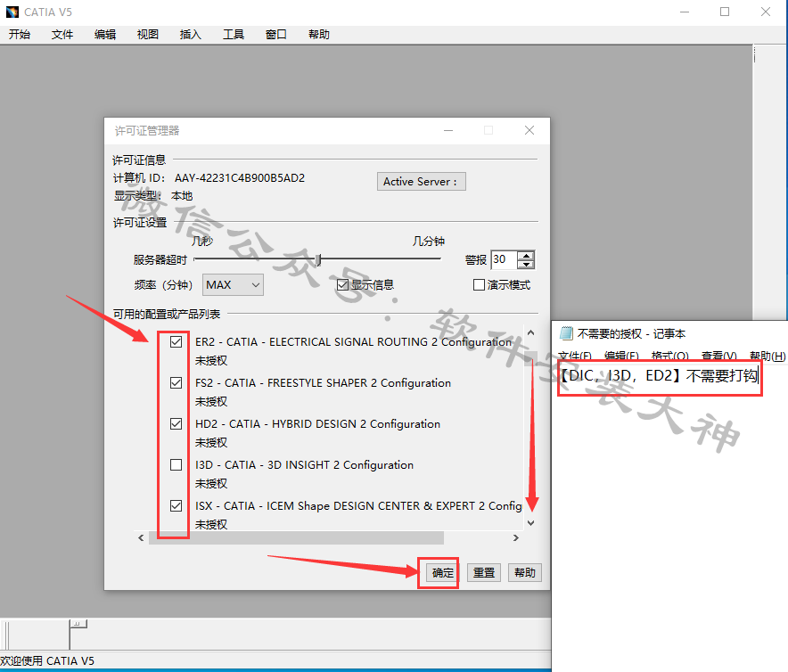Viewport: 788px width, 672px height.
Task: Click the 重置 button
Action: (x=484, y=572)
